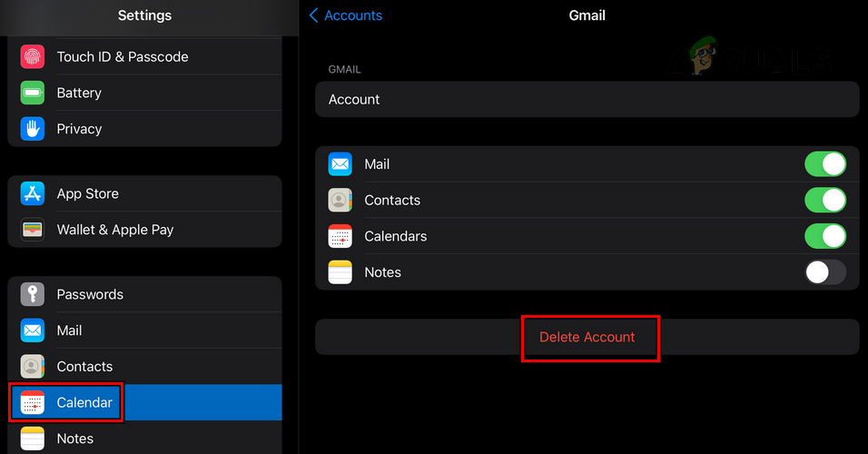
Task: Switch off Calendars sync toggle
Action: coord(824,236)
